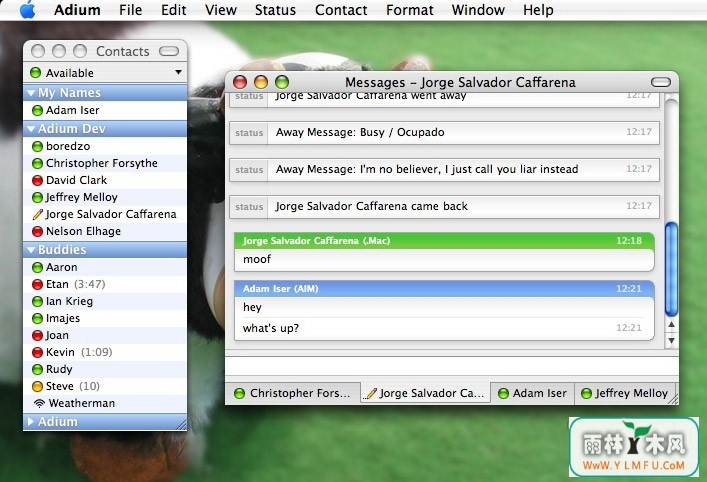
Task: Open the Apple menu
Action: [x=28, y=9]
